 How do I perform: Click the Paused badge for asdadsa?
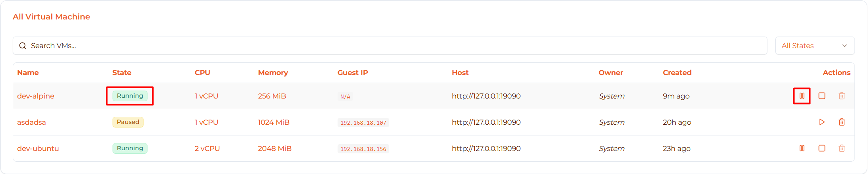pyautogui.click(x=128, y=122)
